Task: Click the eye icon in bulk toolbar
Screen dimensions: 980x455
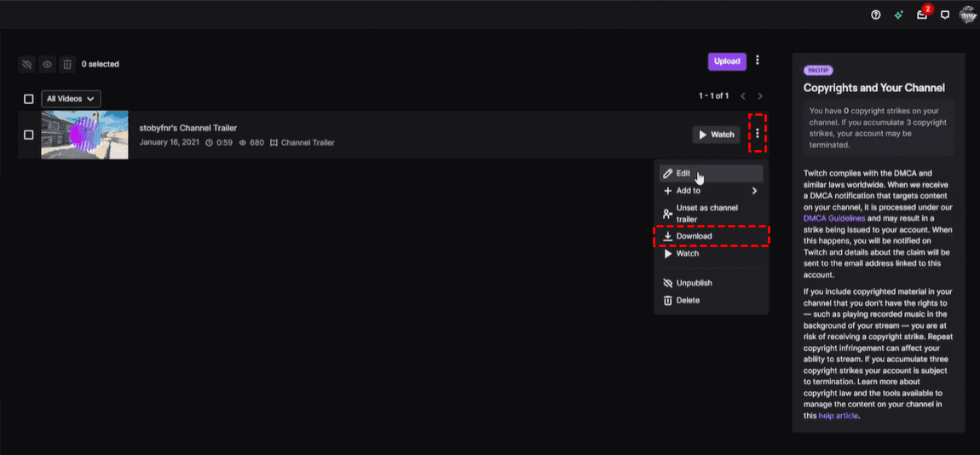Action: tap(47, 64)
